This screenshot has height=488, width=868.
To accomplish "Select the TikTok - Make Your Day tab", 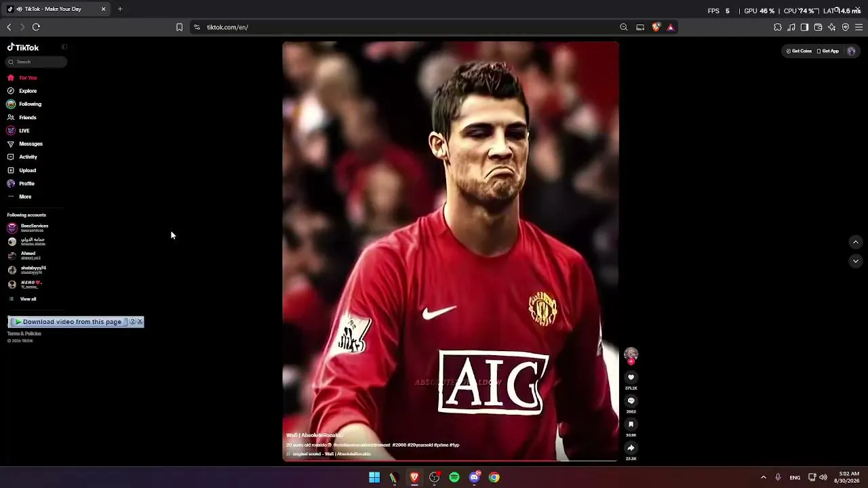I will click(x=57, y=9).
